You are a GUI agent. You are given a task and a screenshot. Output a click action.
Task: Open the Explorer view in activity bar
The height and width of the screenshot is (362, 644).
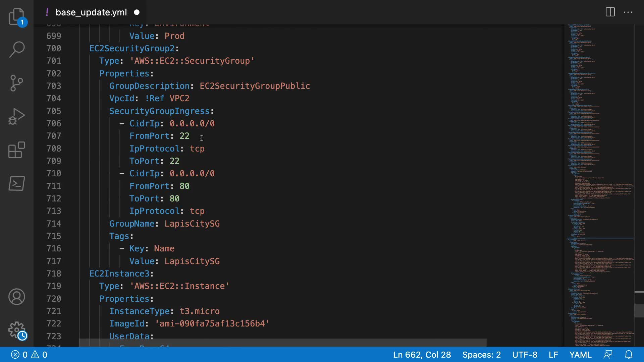(16, 17)
